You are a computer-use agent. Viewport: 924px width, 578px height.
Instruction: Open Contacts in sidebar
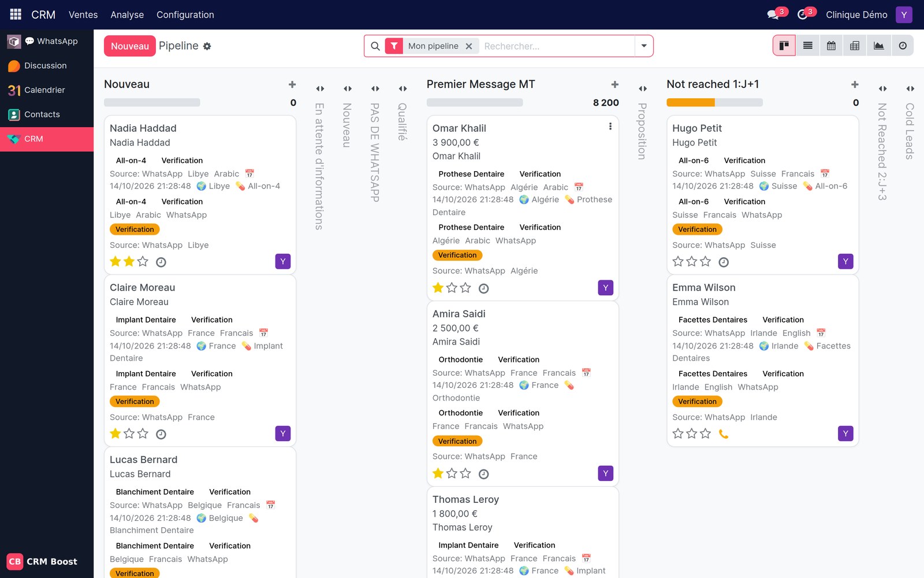(x=47, y=114)
